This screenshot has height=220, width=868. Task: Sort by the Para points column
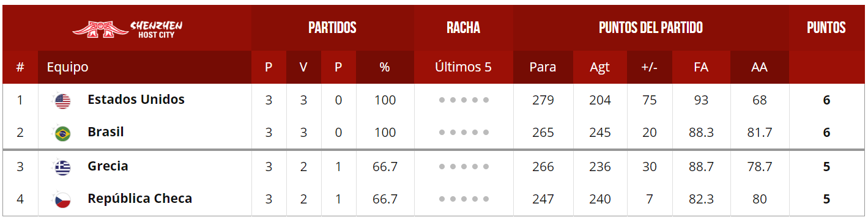click(x=543, y=67)
